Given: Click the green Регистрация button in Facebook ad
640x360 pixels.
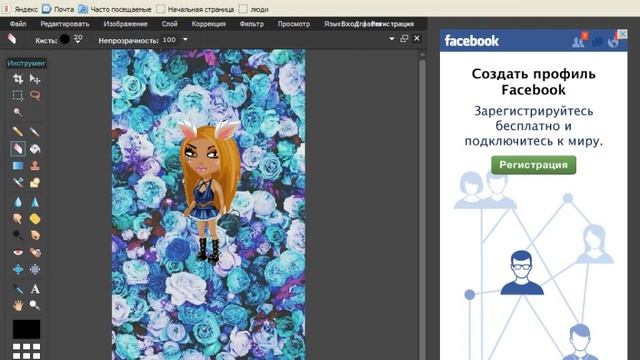Looking at the screenshot, I should [x=533, y=165].
